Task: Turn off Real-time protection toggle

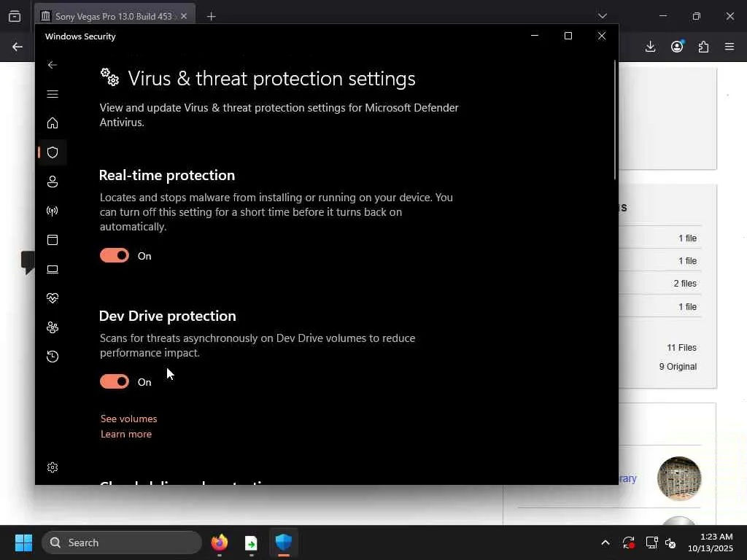Action: pos(115,256)
